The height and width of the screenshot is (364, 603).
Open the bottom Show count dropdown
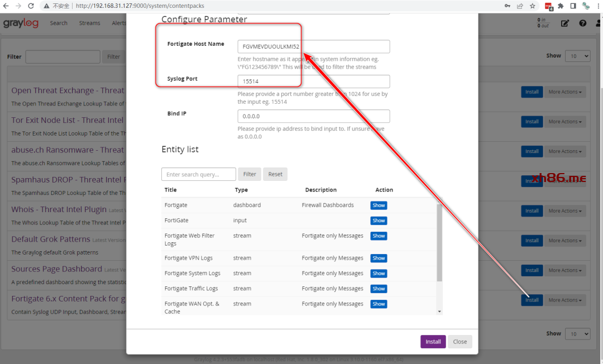577,334
